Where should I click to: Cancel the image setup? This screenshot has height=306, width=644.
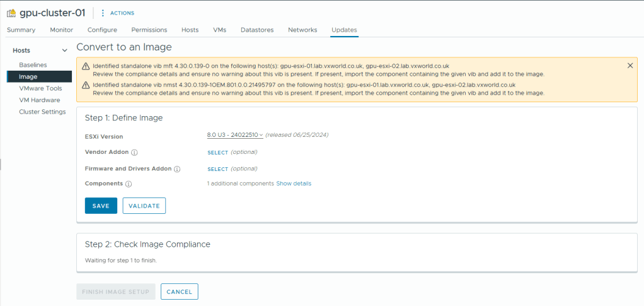[179, 291]
